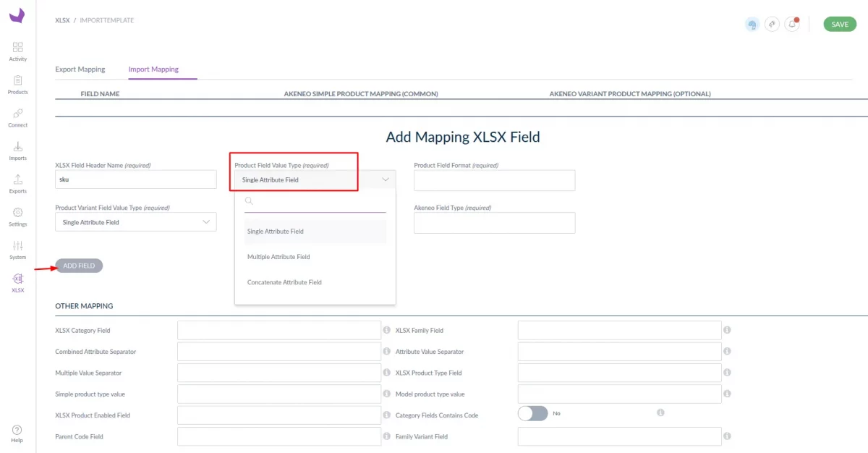The width and height of the screenshot is (868, 453).
Task: Open System in the sidebar
Action: click(17, 250)
